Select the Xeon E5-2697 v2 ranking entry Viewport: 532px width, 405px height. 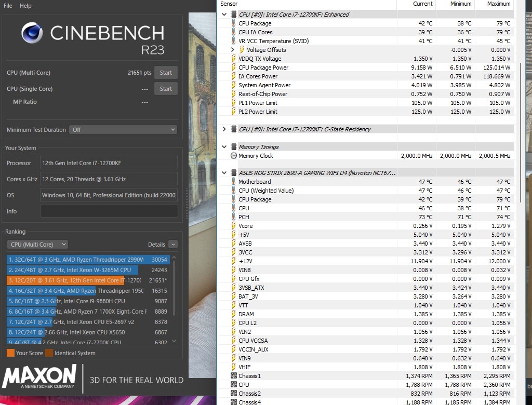click(88, 322)
